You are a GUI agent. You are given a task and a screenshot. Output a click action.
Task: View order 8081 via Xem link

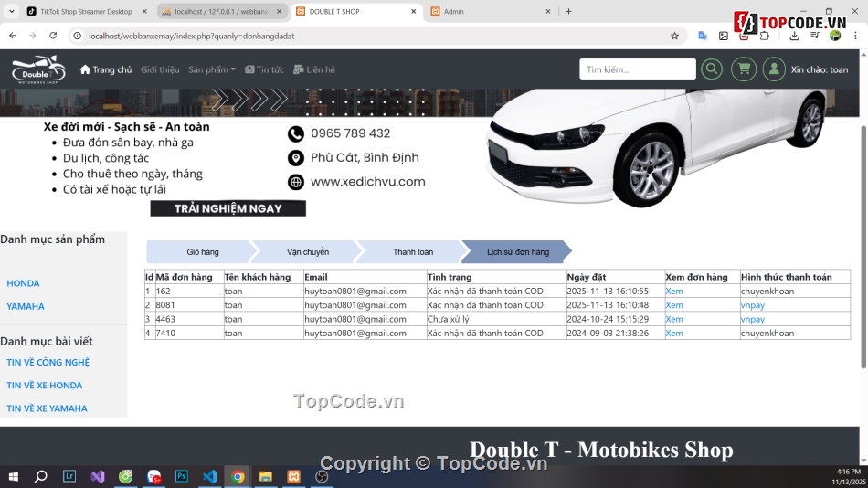click(x=673, y=305)
